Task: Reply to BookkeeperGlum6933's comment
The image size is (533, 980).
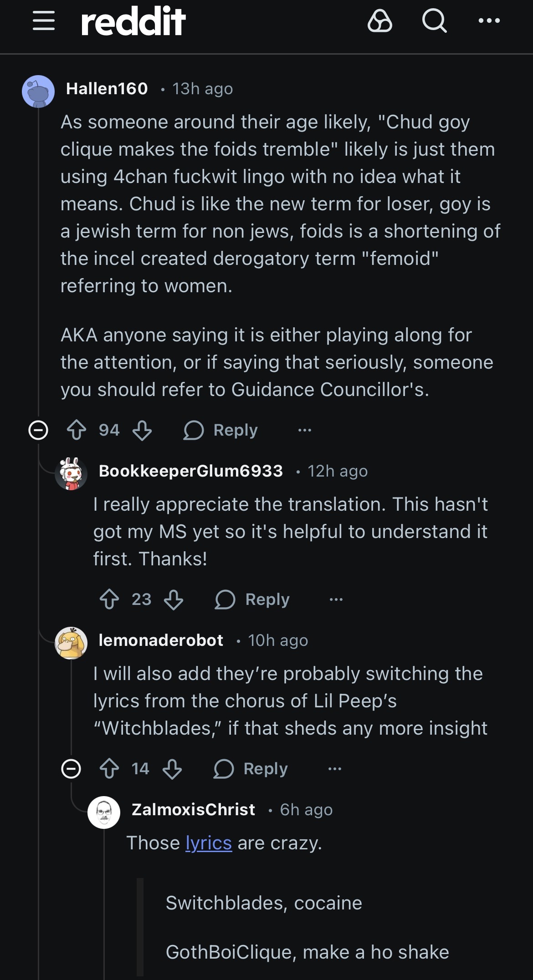Action: pyautogui.click(x=253, y=599)
